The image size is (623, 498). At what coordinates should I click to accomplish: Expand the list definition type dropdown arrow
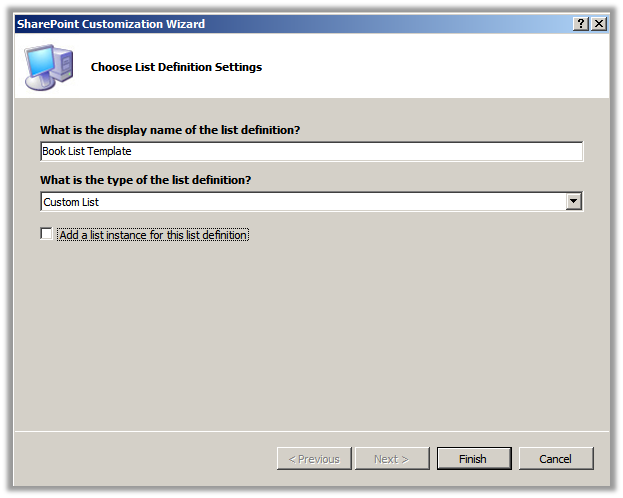point(574,202)
